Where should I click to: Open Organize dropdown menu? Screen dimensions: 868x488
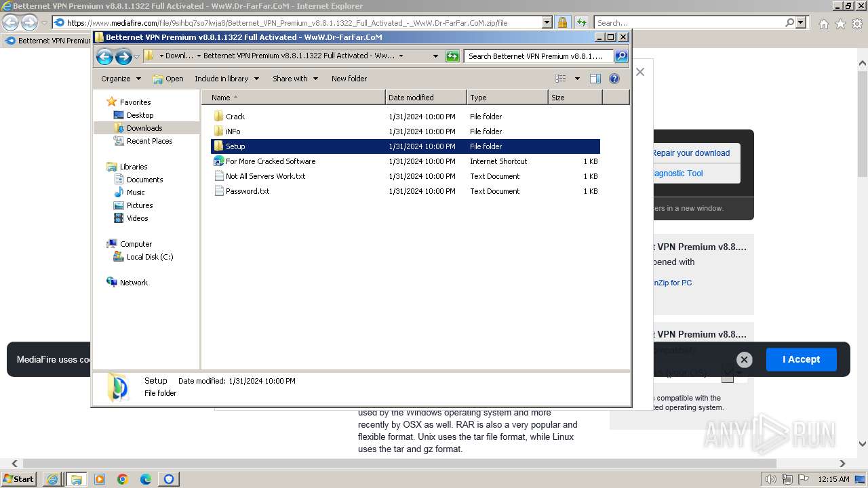click(121, 79)
